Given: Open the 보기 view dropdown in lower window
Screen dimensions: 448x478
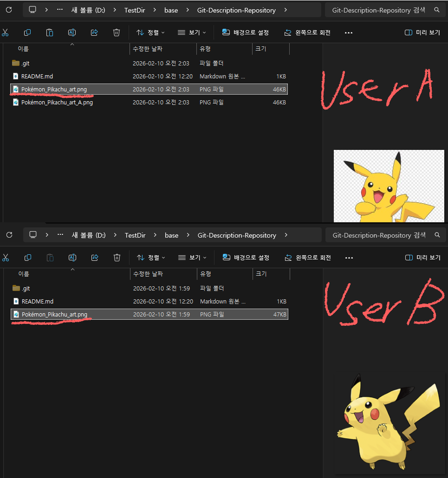Looking at the screenshot, I should point(192,258).
